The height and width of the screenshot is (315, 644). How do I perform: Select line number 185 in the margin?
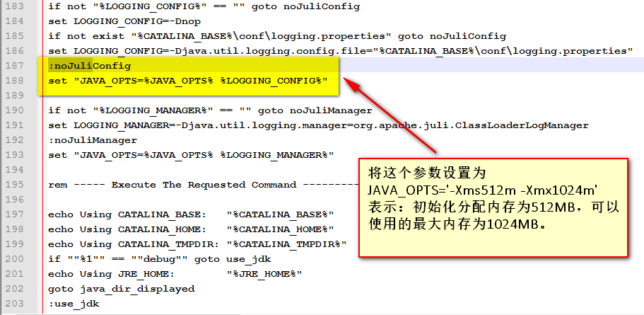pyautogui.click(x=15, y=36)
